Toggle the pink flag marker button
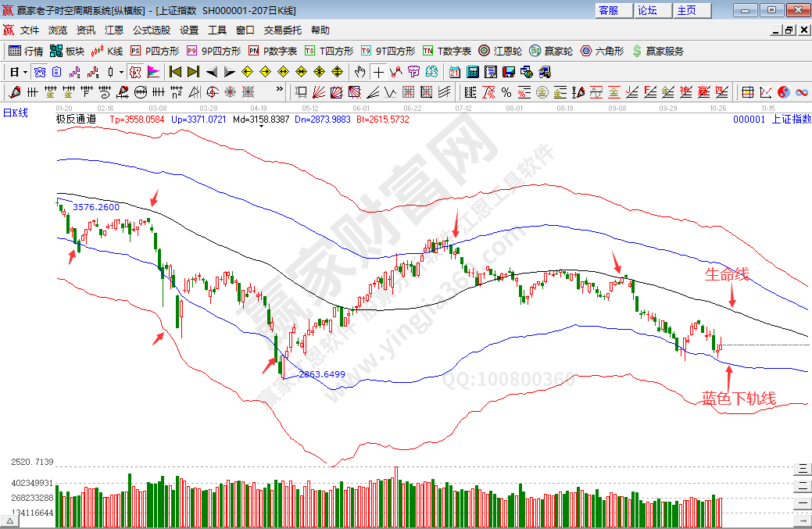 153,72
